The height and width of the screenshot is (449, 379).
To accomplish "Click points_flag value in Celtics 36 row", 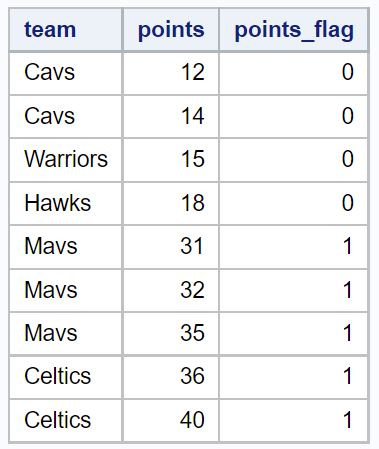I will (294, 377).
